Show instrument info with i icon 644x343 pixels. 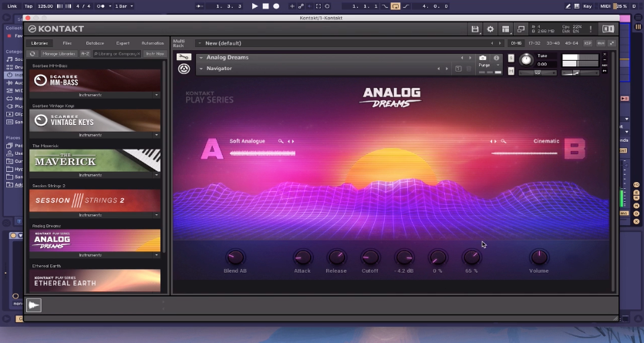pyautogui.click(x=496, y=58)
